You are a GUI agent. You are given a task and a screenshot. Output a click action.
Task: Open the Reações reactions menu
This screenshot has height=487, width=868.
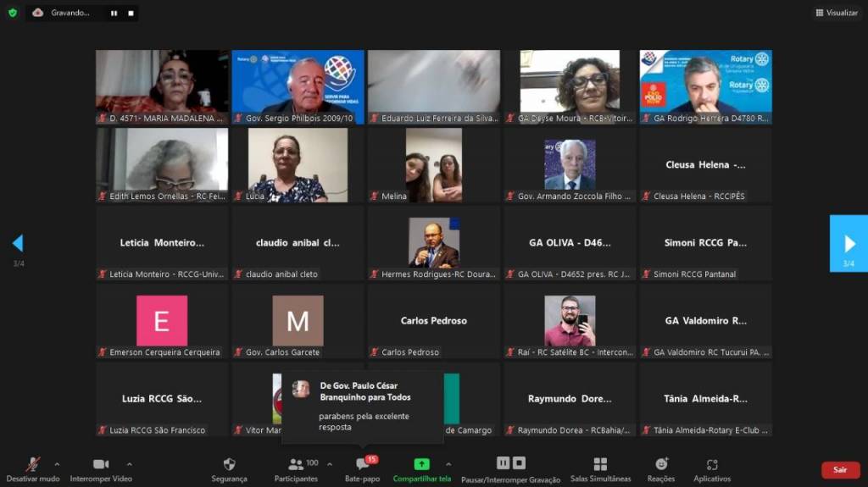coord(661,469)
